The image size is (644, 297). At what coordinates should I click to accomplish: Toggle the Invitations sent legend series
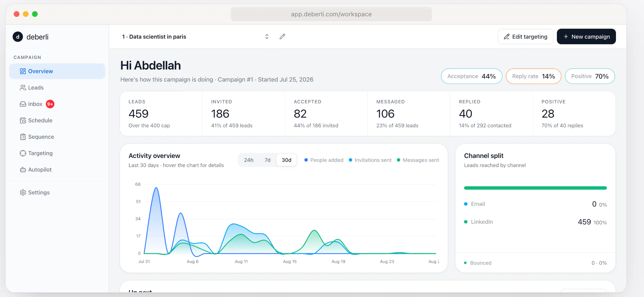[x=370, y=160]
